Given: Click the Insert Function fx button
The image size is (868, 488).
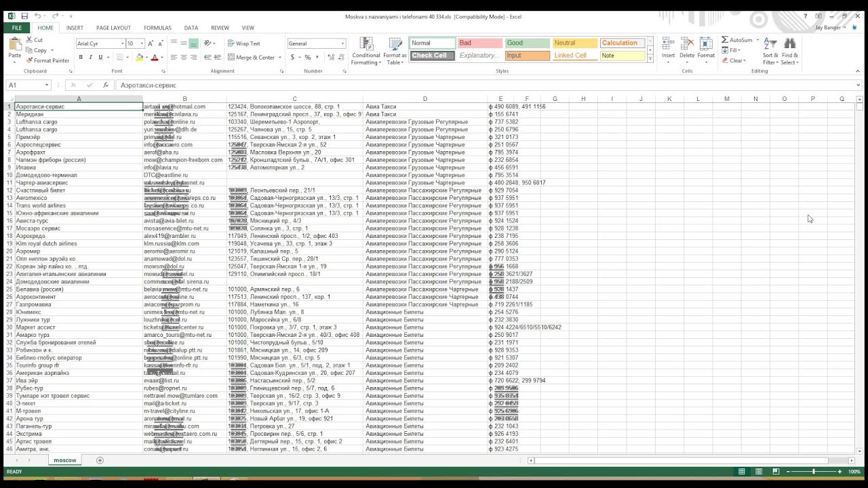Looking at the screenshot, I should click(106, 85).
